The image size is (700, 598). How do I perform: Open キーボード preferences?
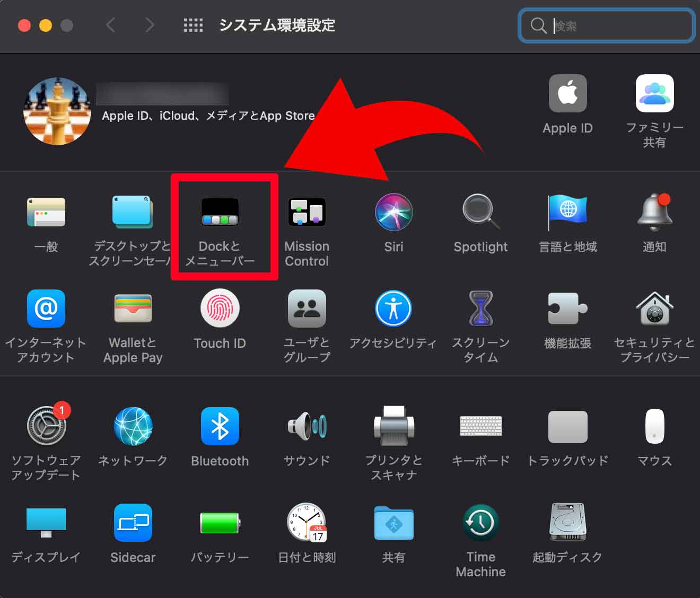coord(480,426)
